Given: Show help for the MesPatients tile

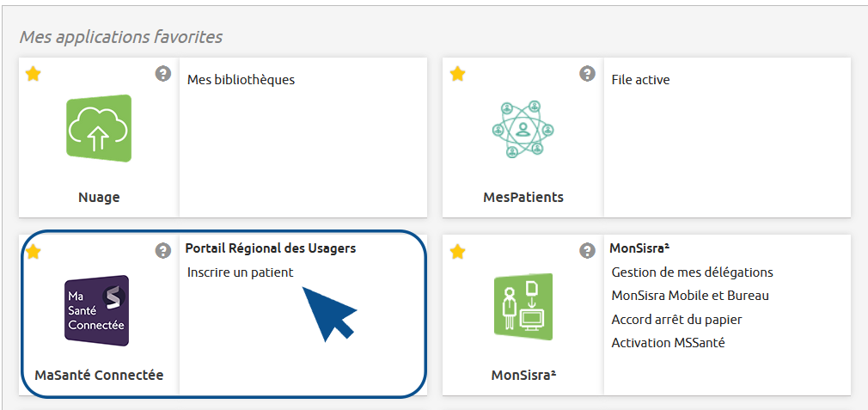Looking at the screenshot, I should (x=587, y=74).
